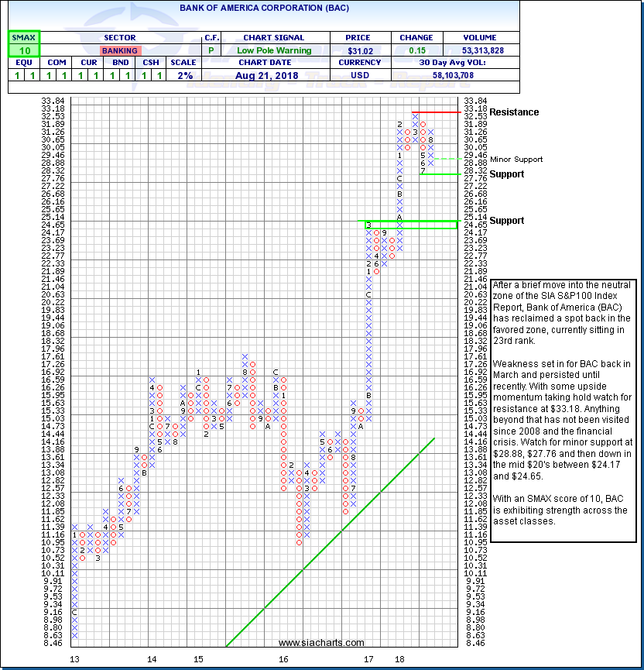The height and width of the screenshot is (670, 644).
Task: Click the Support label near 24.65
Action: [x=506, y=221]
